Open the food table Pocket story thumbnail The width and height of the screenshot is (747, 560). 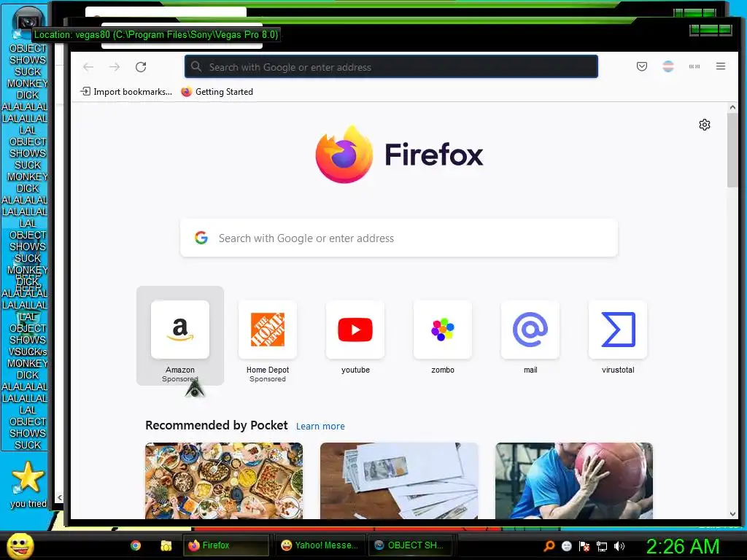(x=224, y=481)
